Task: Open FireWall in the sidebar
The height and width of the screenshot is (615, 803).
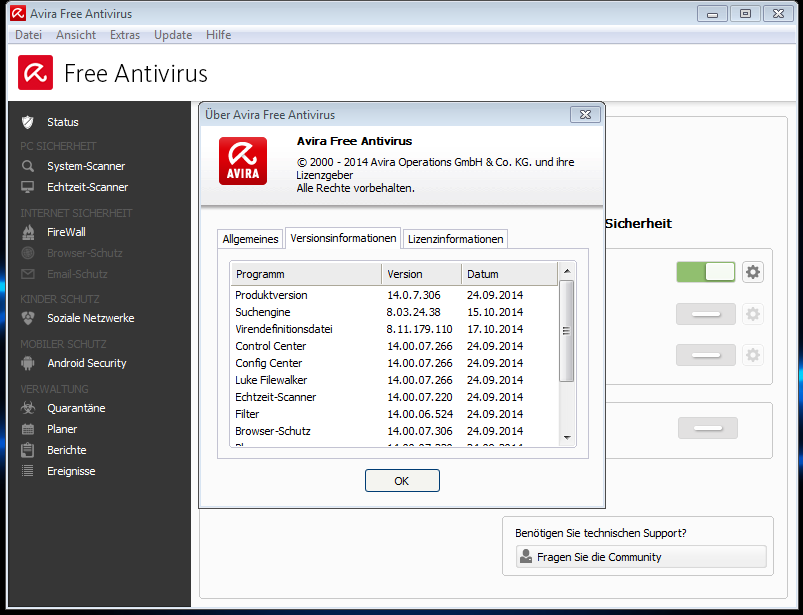Action: pyautogui.click(x=66, y=232)
